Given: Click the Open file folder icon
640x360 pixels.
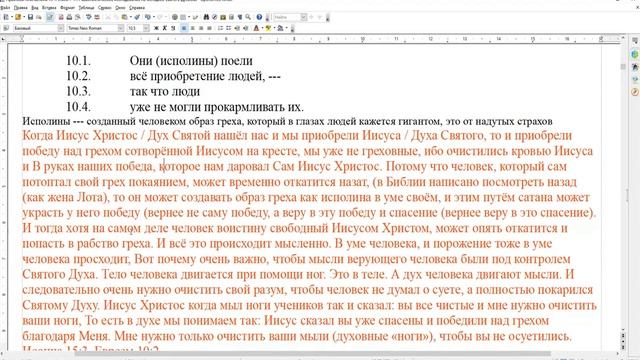Looking at the screenshot, I should (x=18, y=17).
